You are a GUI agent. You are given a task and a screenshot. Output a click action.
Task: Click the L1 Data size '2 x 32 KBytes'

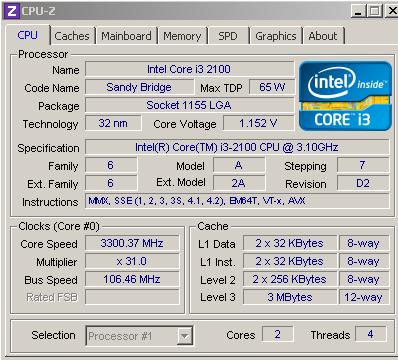(x=290, y=243)
